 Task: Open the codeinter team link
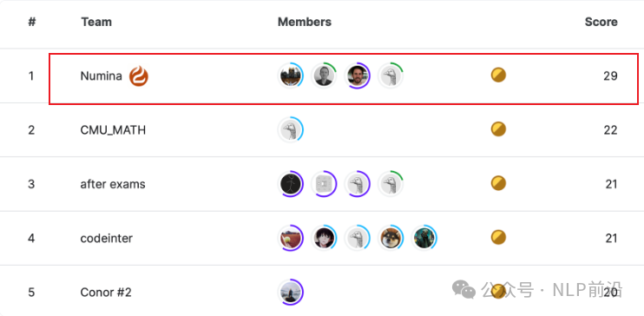coord(107,239)
